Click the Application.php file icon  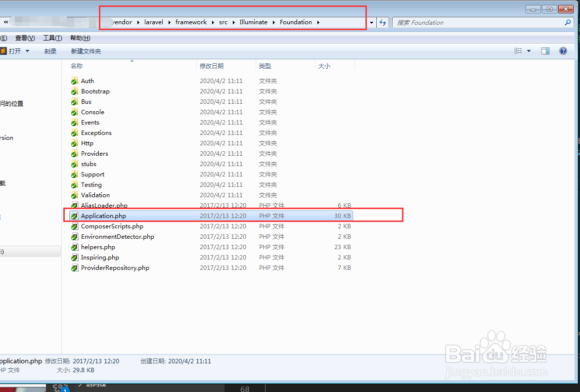click(x=74, y=216)
